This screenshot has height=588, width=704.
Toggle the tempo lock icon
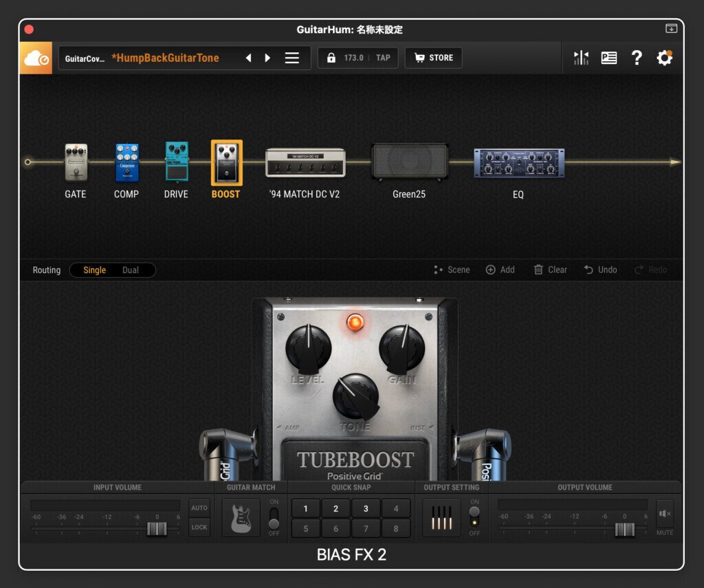coord(331,58)
